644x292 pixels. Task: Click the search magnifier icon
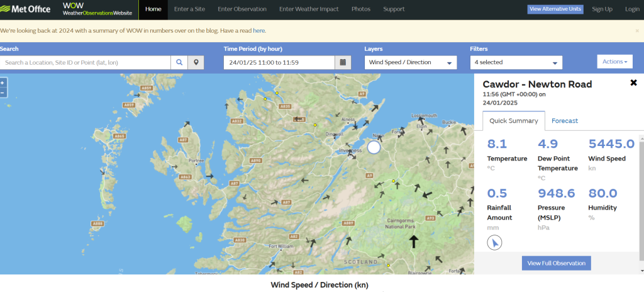pos(179,62)
